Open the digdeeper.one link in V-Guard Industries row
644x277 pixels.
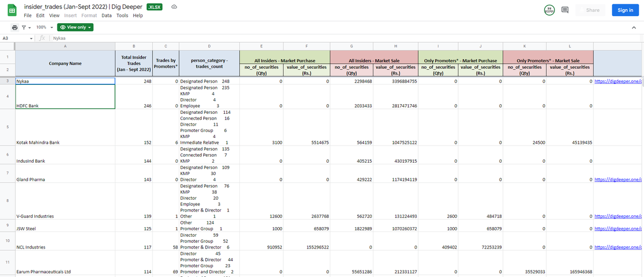[x=619, y=216]
